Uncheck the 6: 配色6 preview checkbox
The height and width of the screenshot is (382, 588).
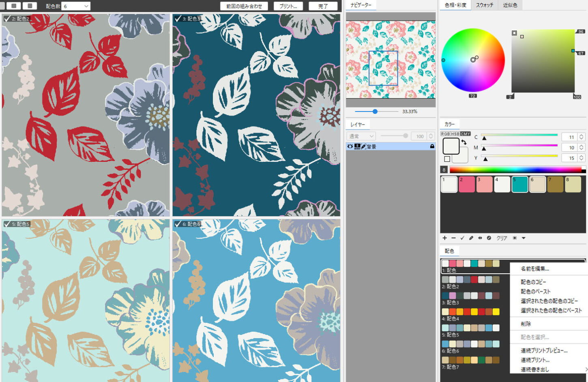[178, 224]
